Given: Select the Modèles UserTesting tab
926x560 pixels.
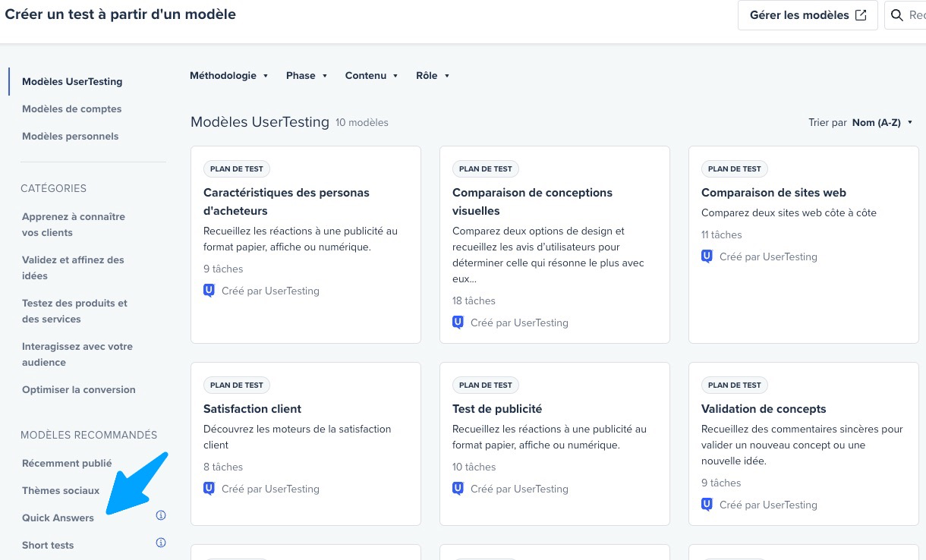Looking at the screenshot, I should pyautogui.click(x=72, y=82).
